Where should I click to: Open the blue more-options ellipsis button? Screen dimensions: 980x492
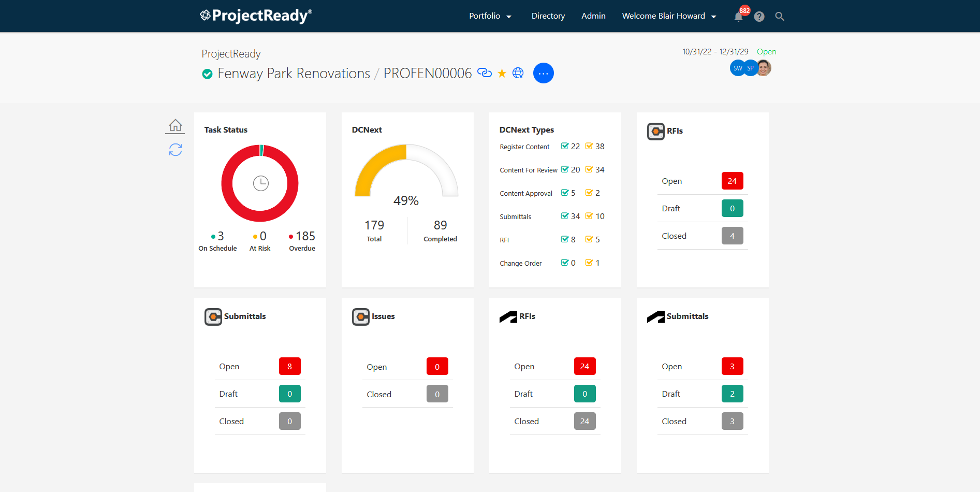click(x=544, y=73)
